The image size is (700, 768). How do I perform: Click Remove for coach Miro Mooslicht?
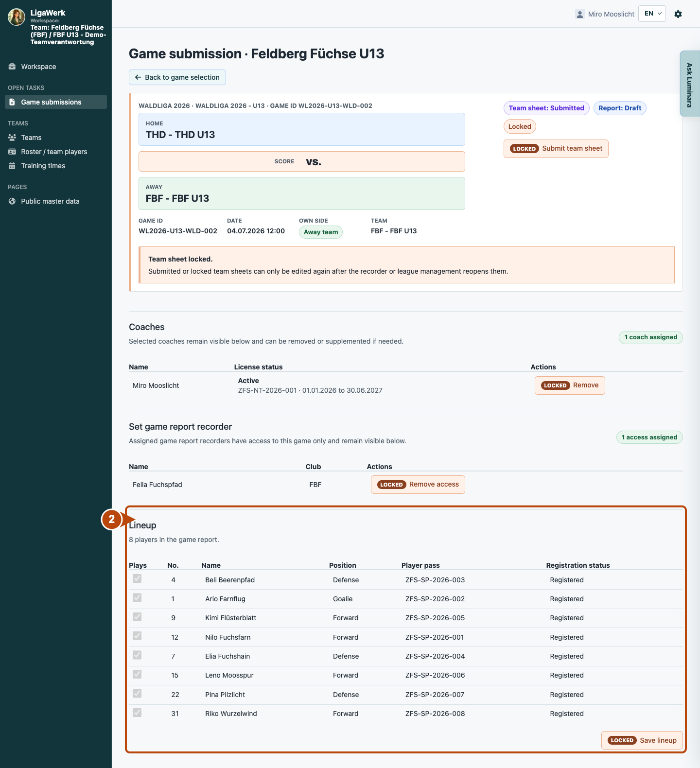coord(570,385)
